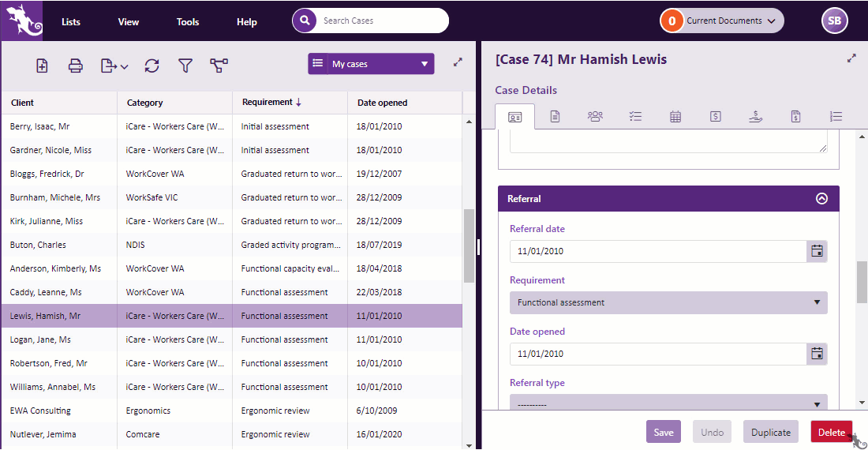Viewport: 868px width, 450px height.
Task: Open the calendar tab in Case Details
Action: 675,116
